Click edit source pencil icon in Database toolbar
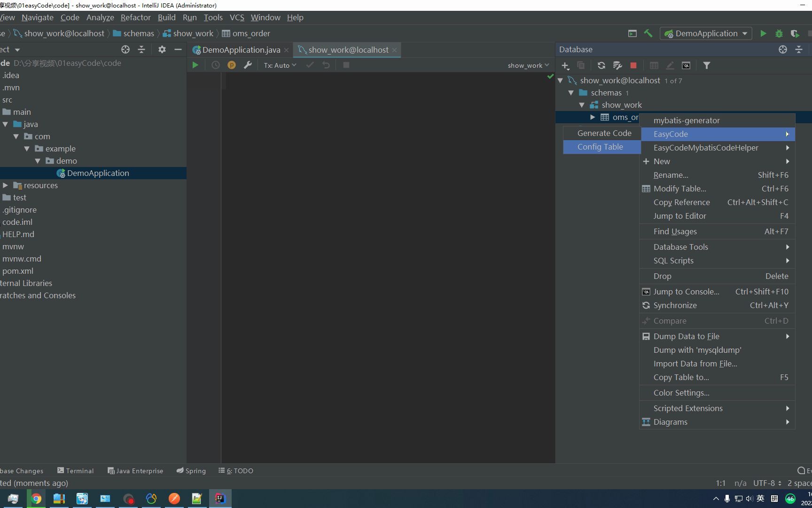 pos(670,65)
